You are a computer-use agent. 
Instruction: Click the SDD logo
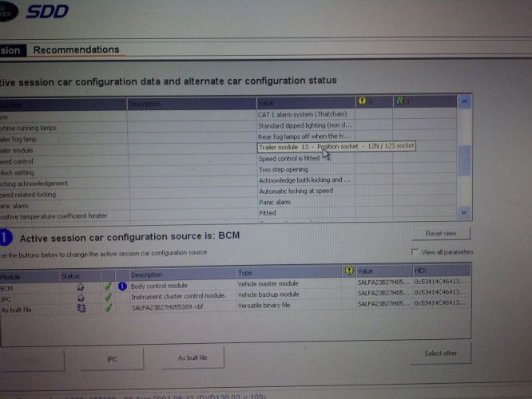coord(47,11)
